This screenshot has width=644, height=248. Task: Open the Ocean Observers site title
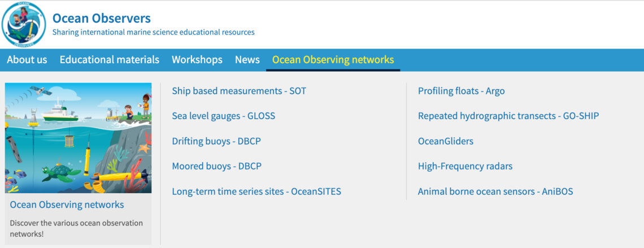(102, 18)
